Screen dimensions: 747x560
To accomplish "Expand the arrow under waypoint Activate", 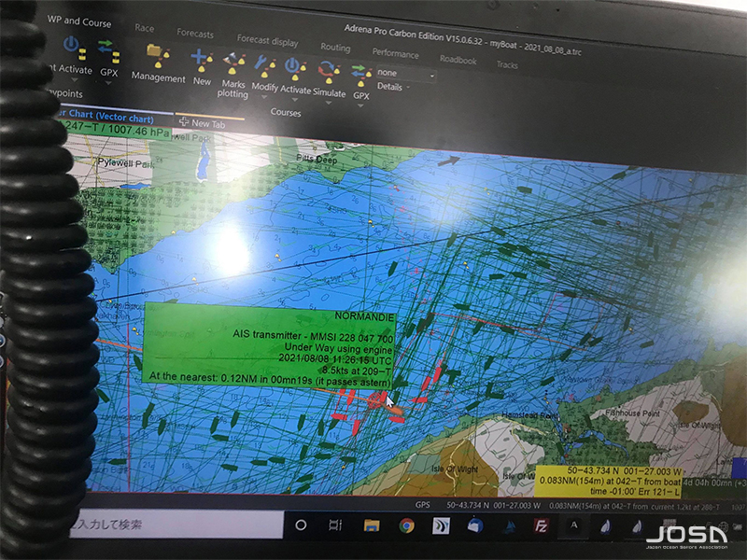I will [x=75, y=79].
